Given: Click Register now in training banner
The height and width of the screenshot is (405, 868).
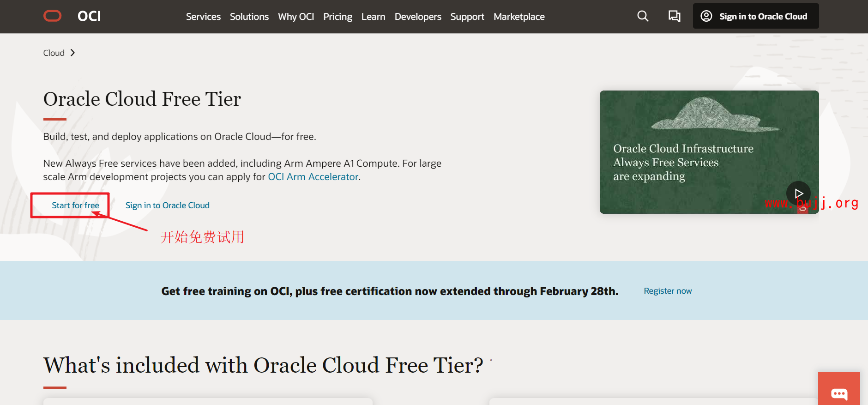Looking at the screenshot, I should [x=668, y=291].
